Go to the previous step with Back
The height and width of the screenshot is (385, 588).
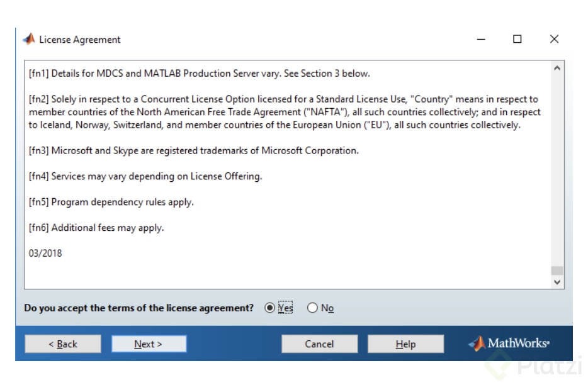pyautogui.click(x=63, y=343)
